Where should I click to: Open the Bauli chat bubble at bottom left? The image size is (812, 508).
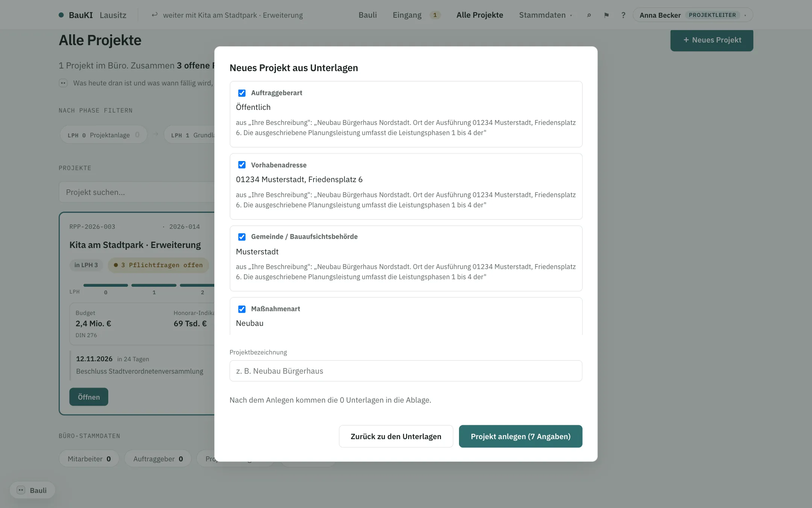32,490
